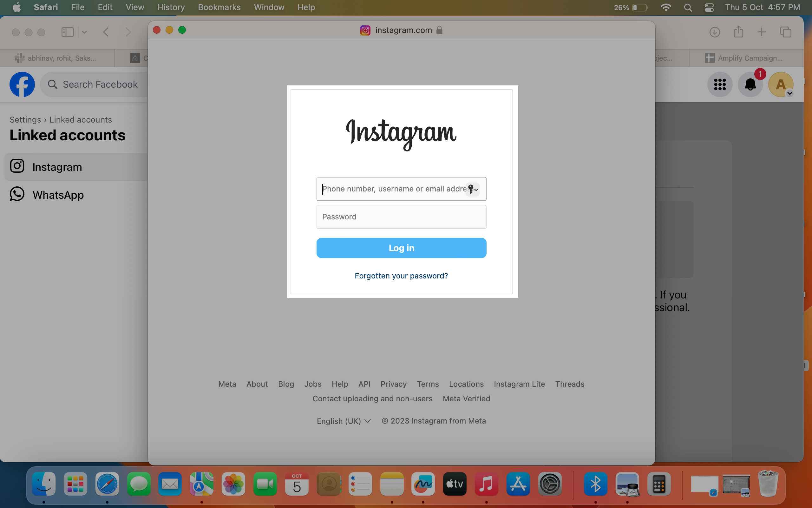Open the Blog footer link
812x508 pixels.
click(x=286, y=384)
